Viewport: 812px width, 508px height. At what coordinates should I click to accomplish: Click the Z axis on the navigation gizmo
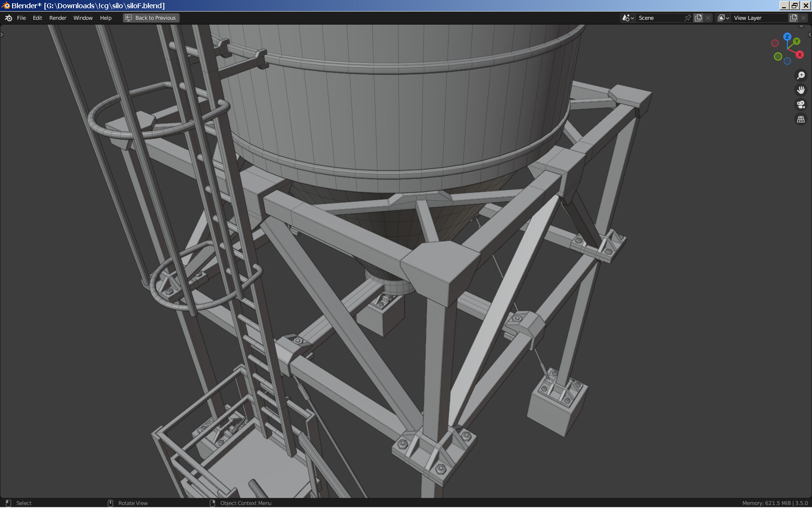click(x=787, y=36)
